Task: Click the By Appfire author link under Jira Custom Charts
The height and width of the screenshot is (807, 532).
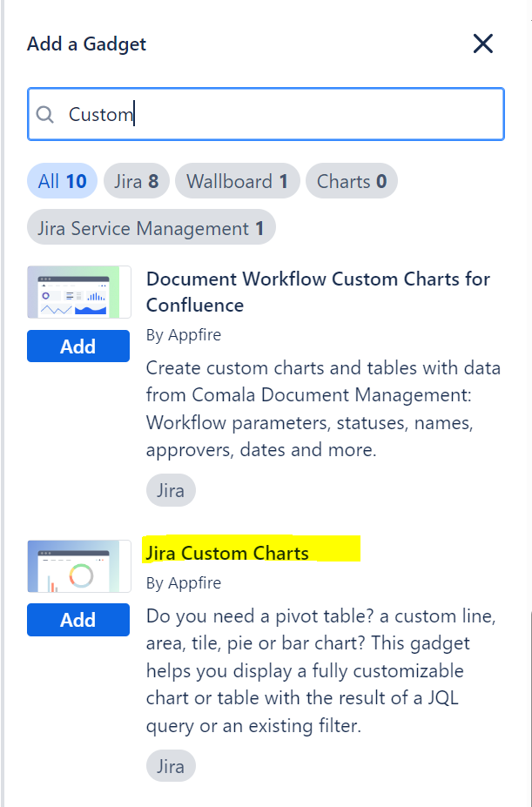Action: coord(184,582)
